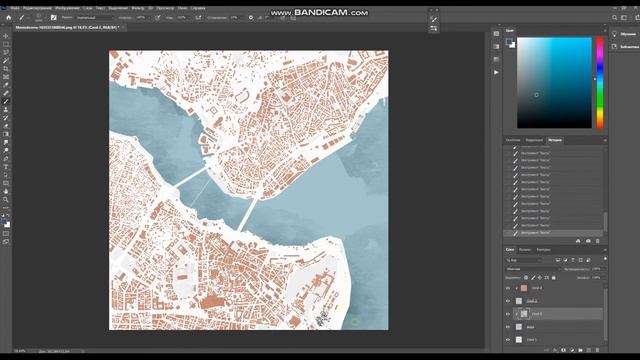The width and height of the screenshot is (640, 360).
Task: Select the History Brush tool
Action: [x=6, y=118]
